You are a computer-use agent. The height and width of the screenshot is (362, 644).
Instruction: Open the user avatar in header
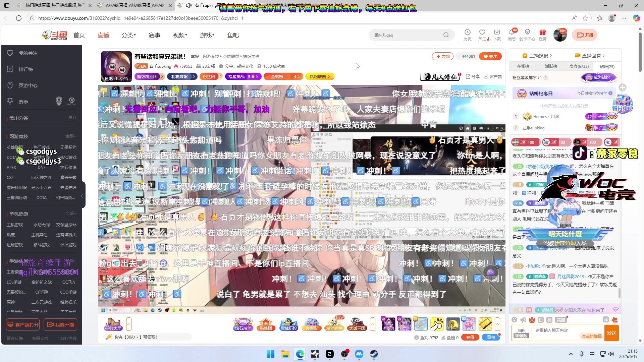560,35
